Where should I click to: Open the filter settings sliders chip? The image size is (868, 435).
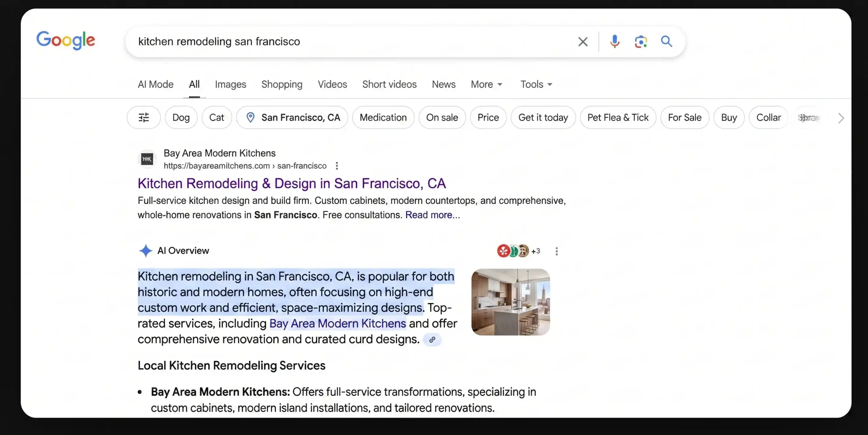point(144,117)
